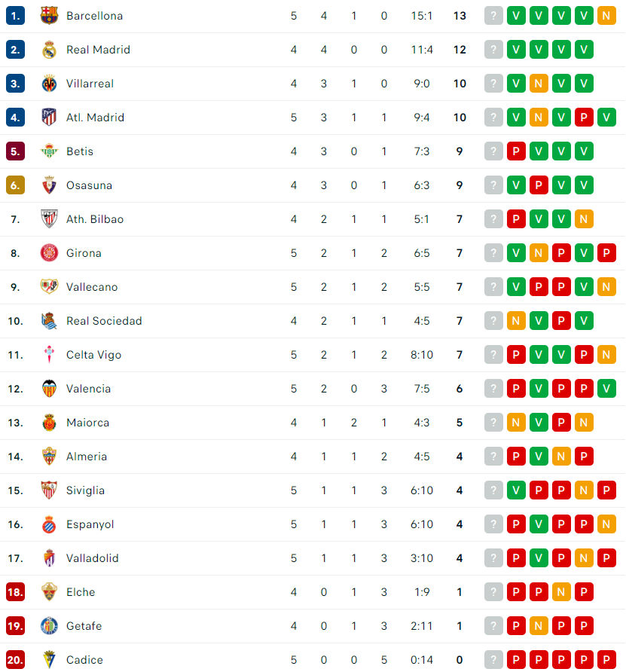The height and width of the screenshot is (672, 626).
Task: Click the Betis club crest
Action: point(49,151)
